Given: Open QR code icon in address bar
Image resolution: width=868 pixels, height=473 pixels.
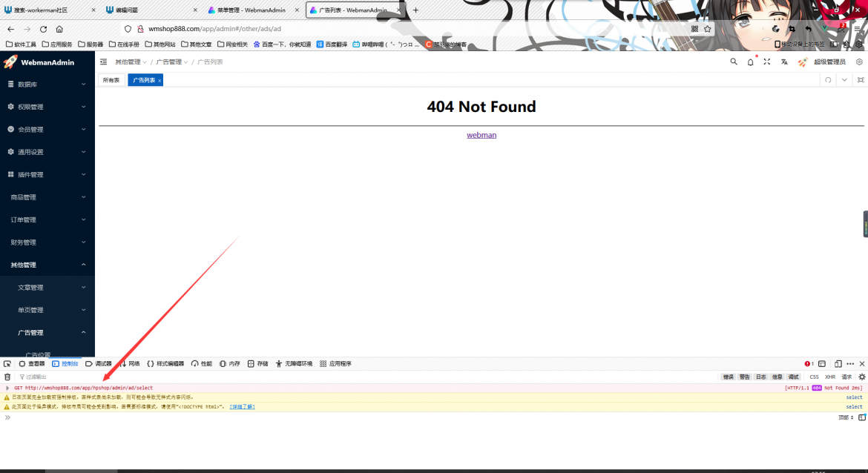Looking at the screenshot, I should pos(694,29).
